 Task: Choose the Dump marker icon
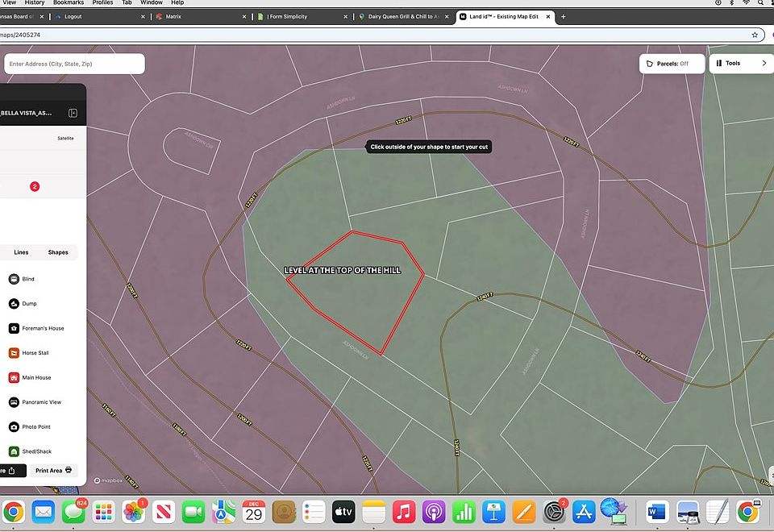[14, 304]
